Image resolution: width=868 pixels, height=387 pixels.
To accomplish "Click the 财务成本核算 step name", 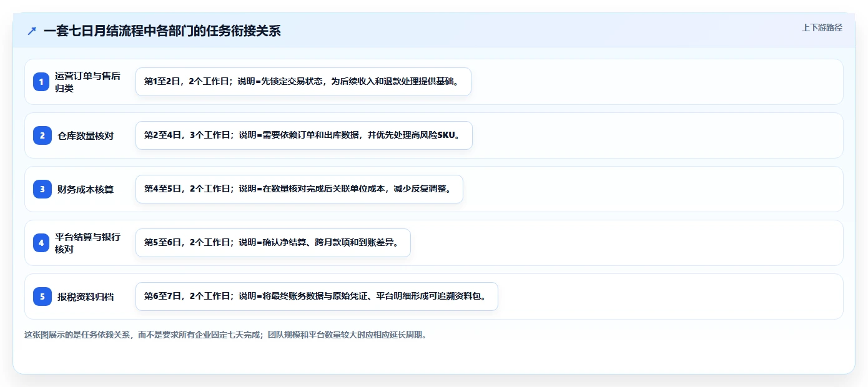I will [86, 189].
